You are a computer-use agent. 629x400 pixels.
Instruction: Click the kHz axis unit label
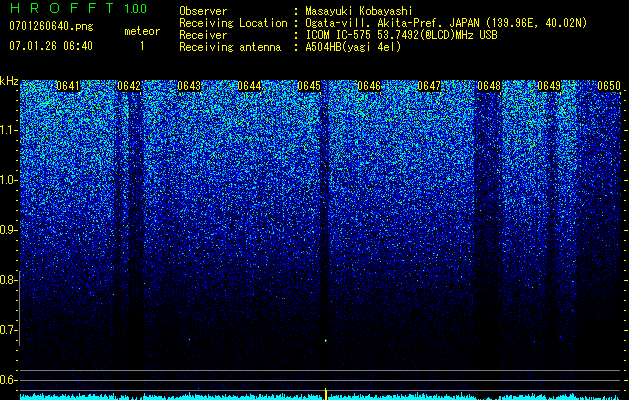[9, 81]
